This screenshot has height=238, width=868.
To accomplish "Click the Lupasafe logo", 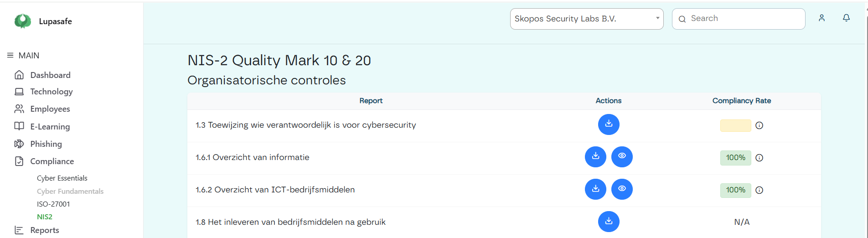I will coord(23,21).
